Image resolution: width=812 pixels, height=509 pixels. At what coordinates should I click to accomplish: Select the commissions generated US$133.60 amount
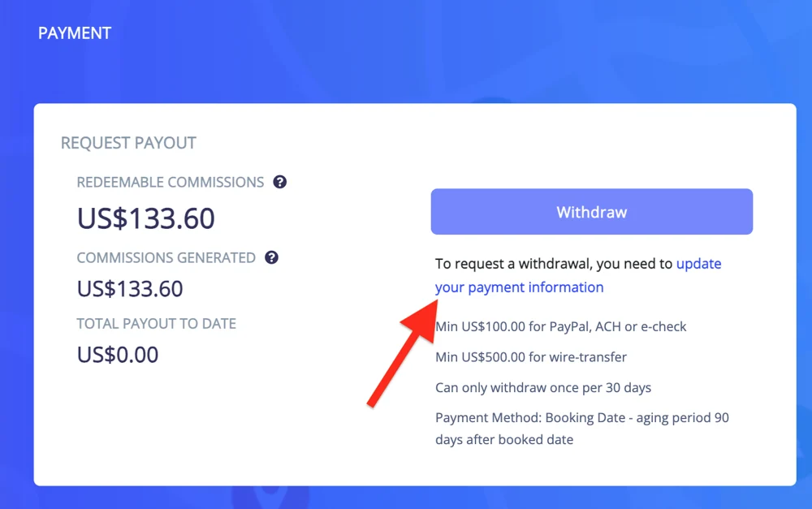[x=130, y=289]
